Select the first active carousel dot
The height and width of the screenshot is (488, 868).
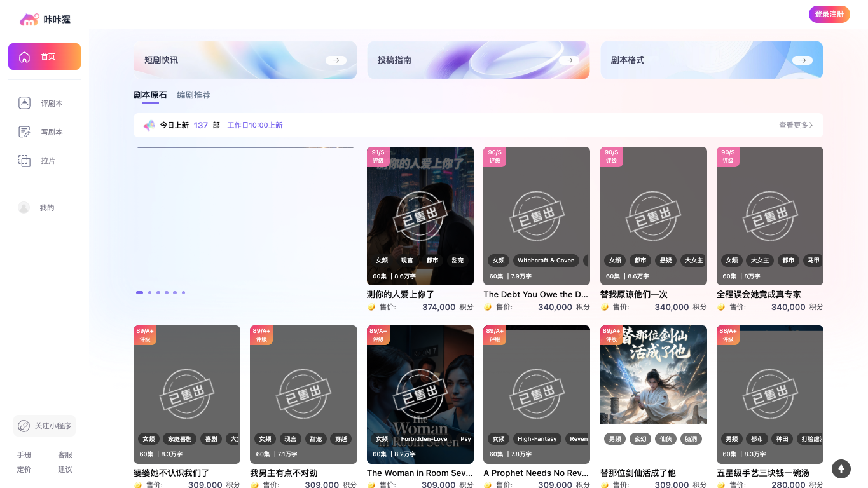pos(140,292)
